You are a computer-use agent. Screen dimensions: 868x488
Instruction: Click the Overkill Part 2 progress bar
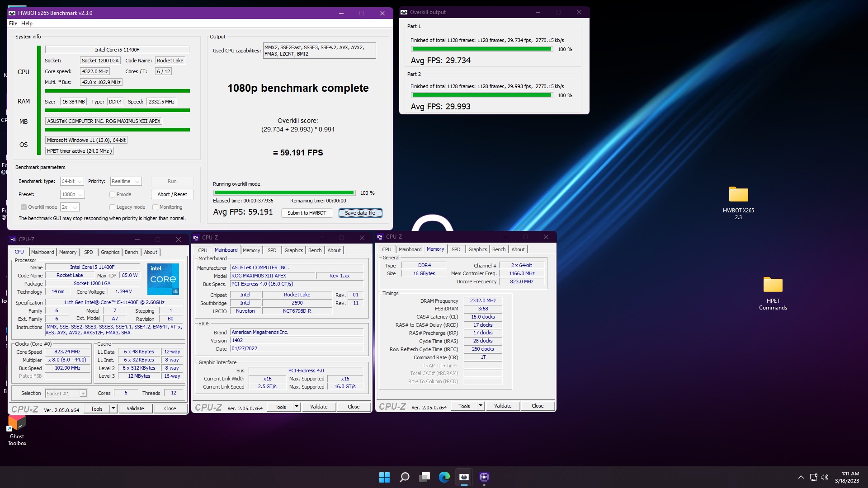pos(482,95)
